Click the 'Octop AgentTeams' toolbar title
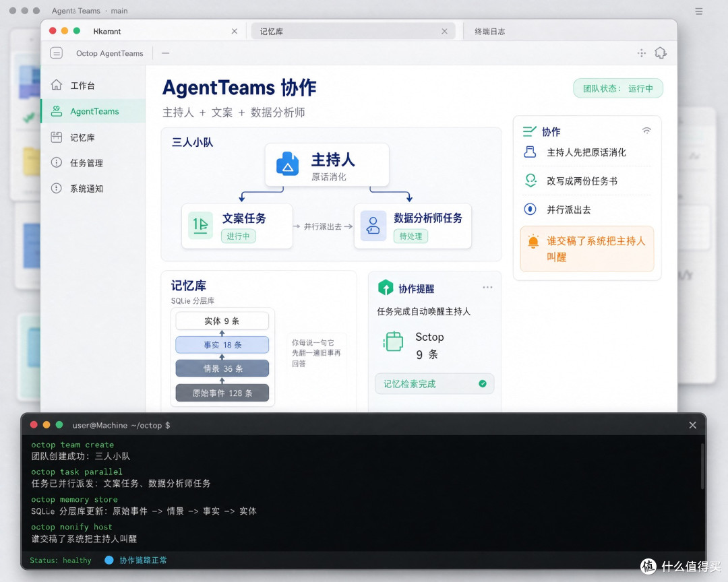 (x=110, y=53)
